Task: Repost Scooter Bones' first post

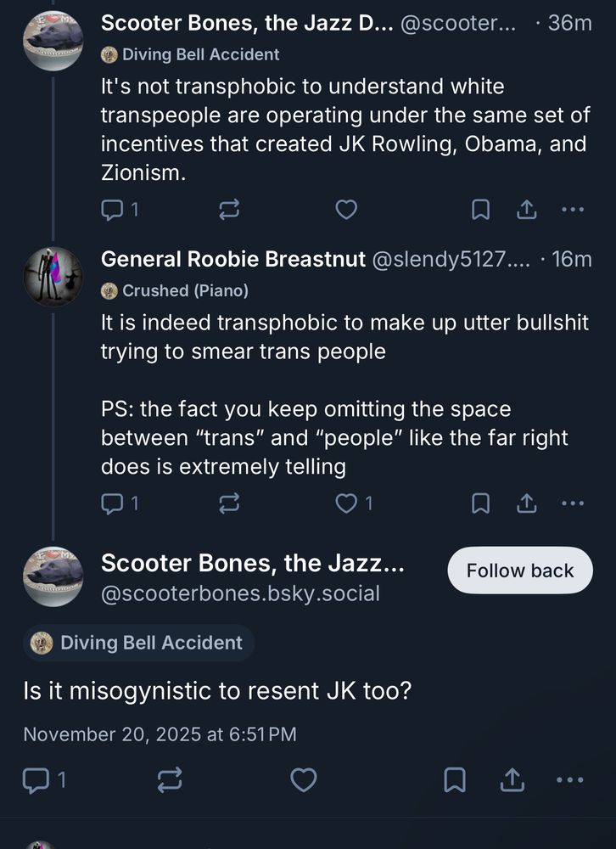Action: (x=230, y=210)
